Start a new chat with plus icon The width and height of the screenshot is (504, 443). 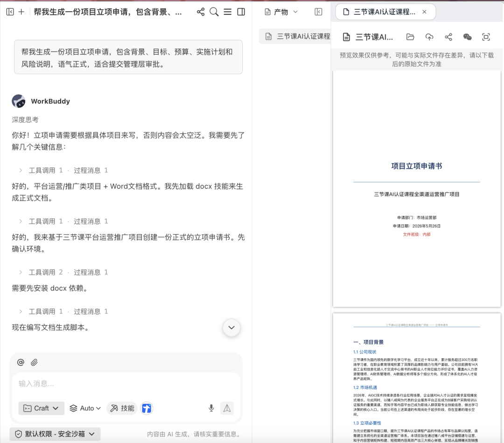pyautogui.click(x=21, y=12)
